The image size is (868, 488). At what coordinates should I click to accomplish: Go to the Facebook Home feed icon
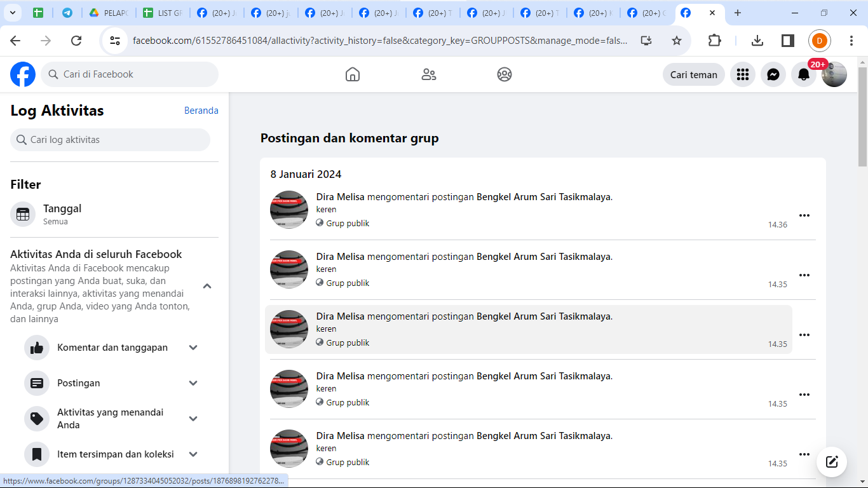353,74
